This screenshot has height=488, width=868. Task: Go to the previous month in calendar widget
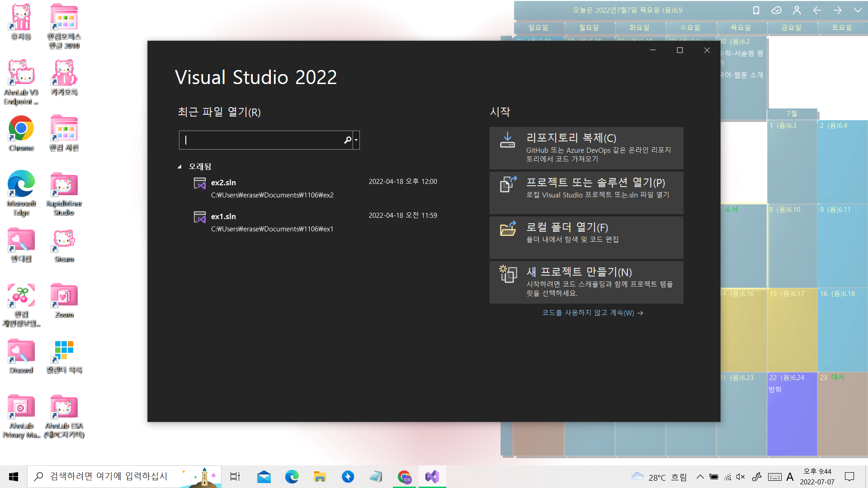click(x=817, y=10)
